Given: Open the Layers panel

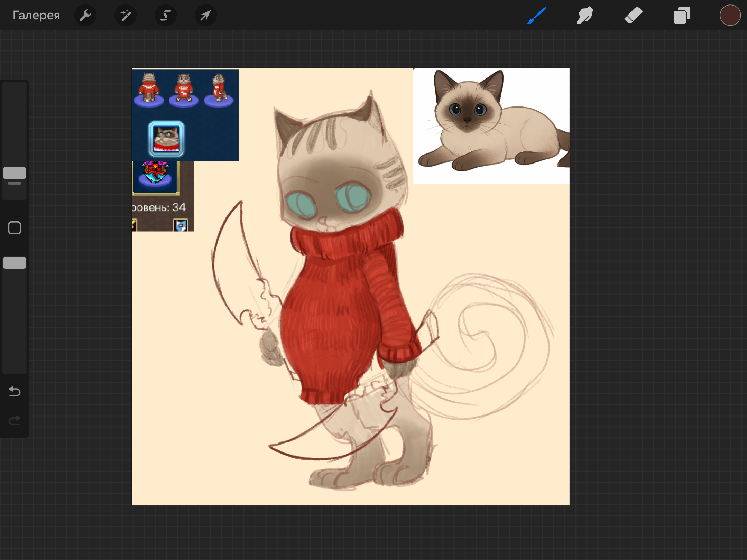Looking at the screenshot, I should coord(682,15).
